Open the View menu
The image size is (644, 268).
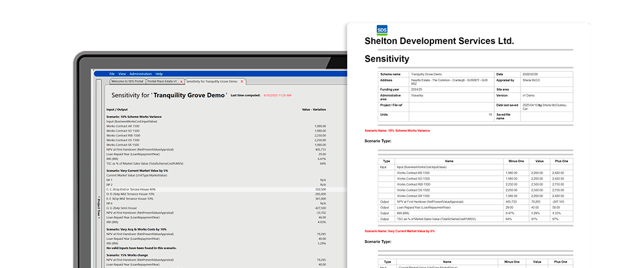[x=122, y=73]
